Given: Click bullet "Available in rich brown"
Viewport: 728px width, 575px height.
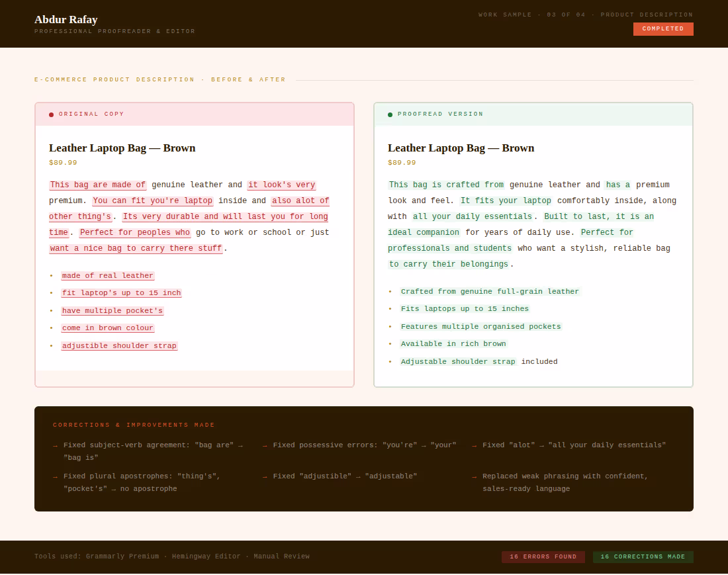Looking at the screenshot, I should tap(453, 344).
